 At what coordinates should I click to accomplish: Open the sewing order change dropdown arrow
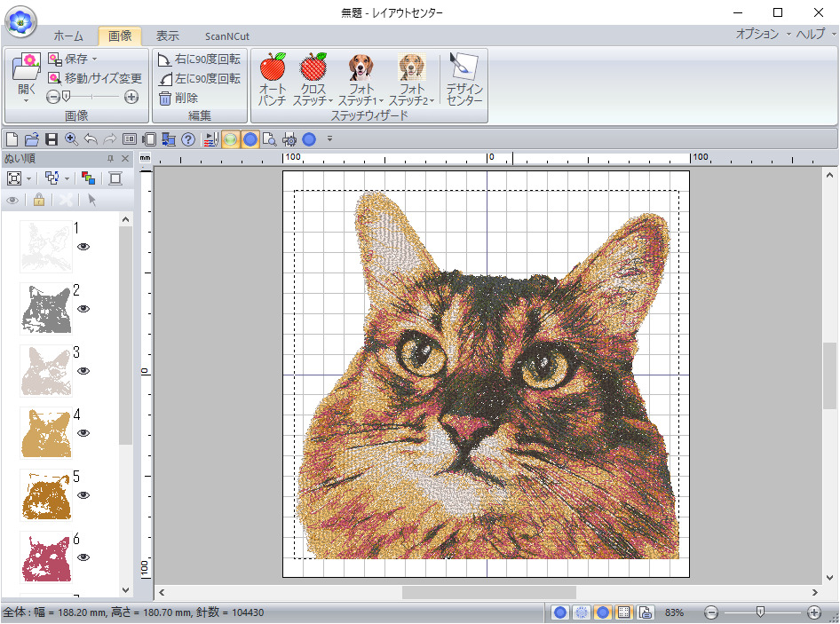[67, 179]
